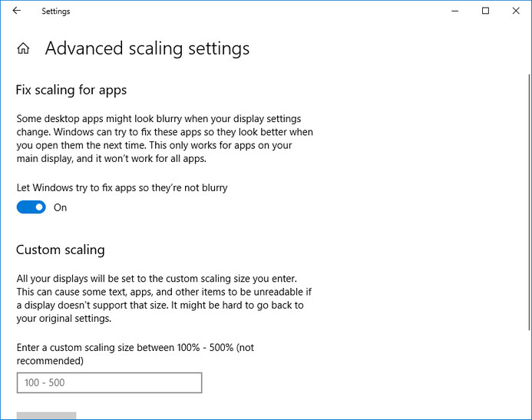Click the Settings window title text
Screen dimensions: 532x420
coord(55,12)
